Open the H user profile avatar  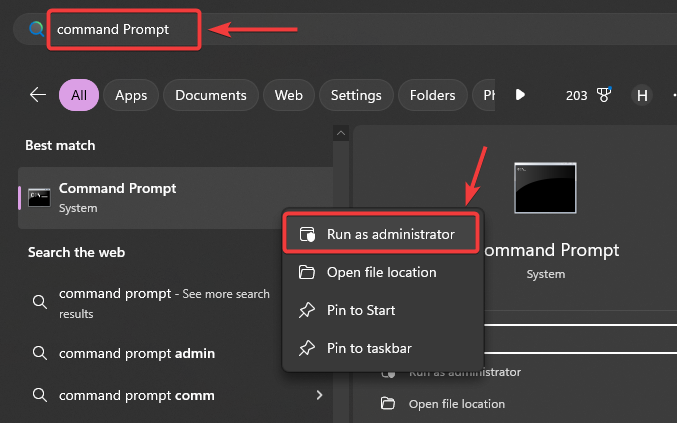click(x=642, y=95)
